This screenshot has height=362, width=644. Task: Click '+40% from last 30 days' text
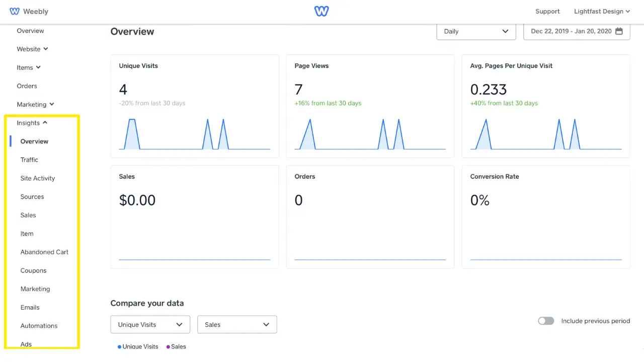tap(504, 103)
